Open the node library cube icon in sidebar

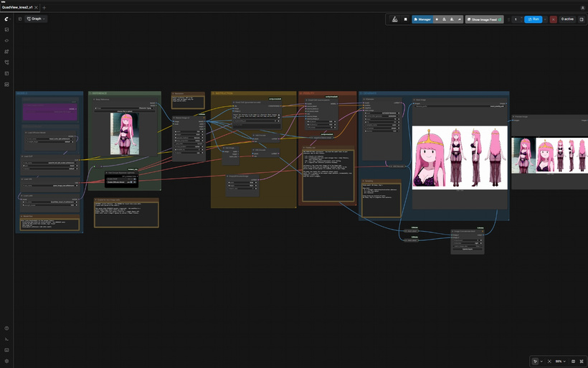(x=6, y=40)
